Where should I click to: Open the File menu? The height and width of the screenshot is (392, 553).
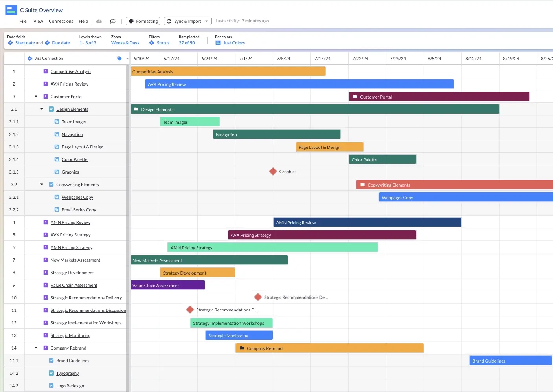[23, 21]
